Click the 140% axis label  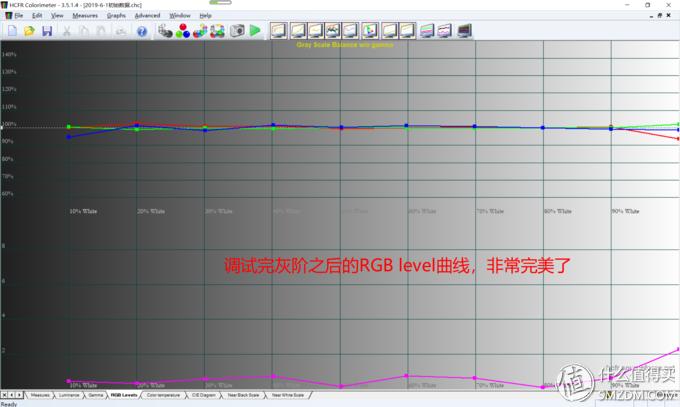tap(9, 54)
